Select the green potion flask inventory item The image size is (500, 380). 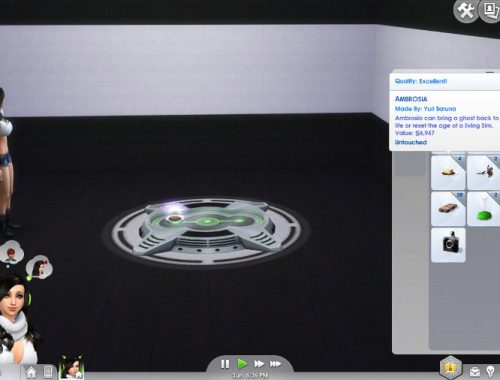(x=484, y=209)
